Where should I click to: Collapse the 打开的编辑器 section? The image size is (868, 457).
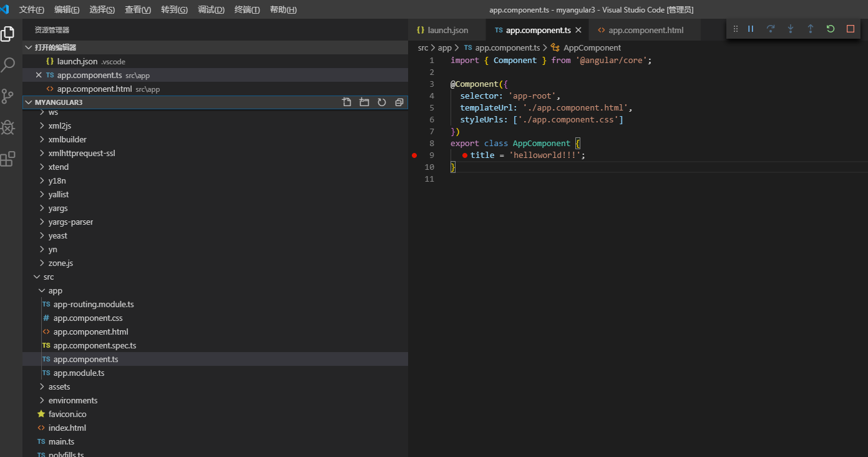tap(215, 47)
